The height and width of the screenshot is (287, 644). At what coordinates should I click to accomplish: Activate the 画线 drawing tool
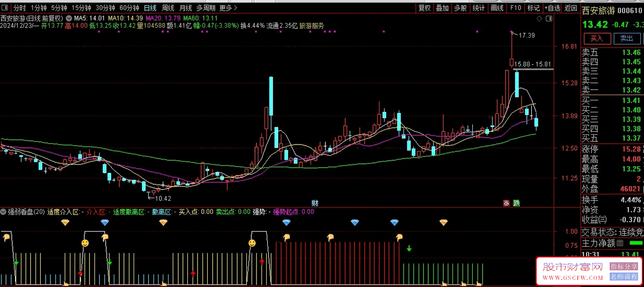click(x=497, y=8)
